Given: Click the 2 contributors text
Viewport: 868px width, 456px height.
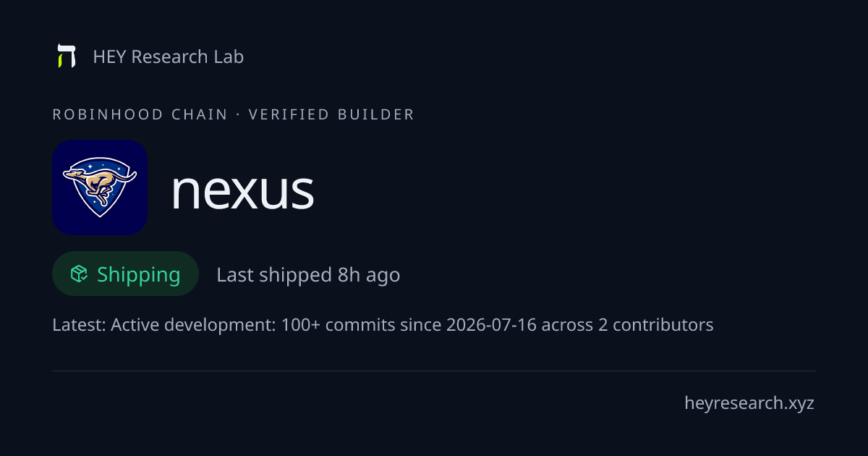Looking at the screenshot, I should 656,325.
